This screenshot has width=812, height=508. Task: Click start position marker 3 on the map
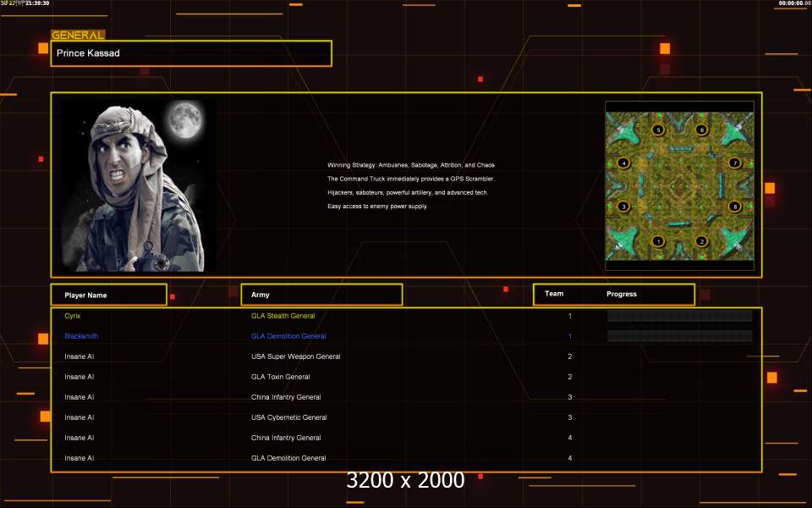623,206
